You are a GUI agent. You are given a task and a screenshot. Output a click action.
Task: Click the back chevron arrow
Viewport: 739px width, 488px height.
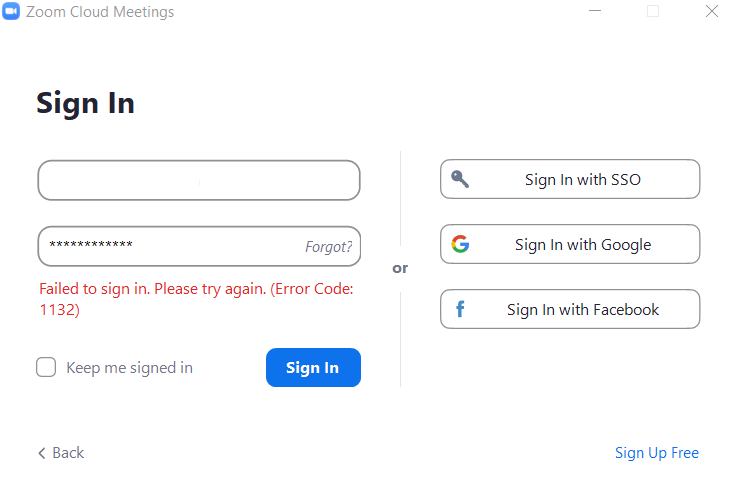[x=42, y=453]
